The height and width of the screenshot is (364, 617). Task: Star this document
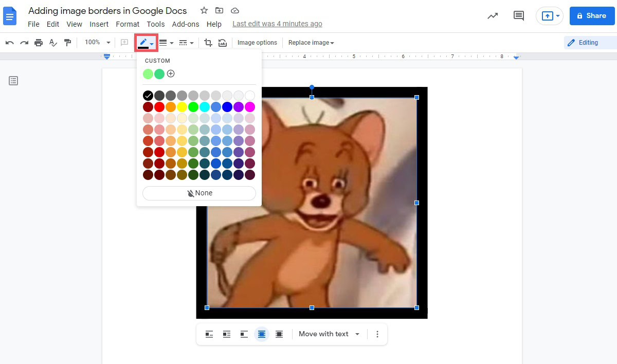[204, 11]
